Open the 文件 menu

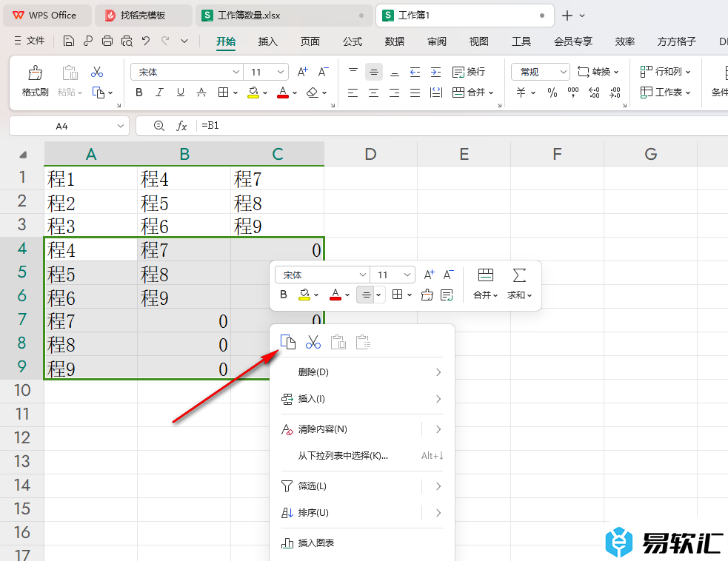(x=30, y=41)
